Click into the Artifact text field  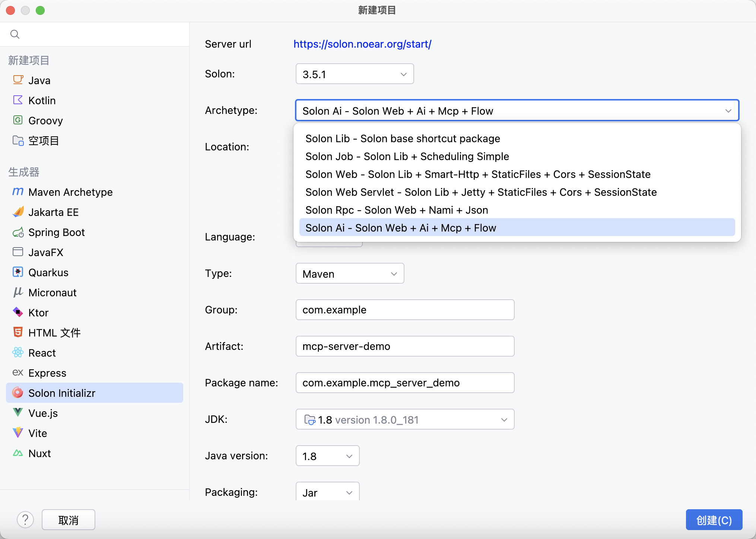tap(405, 346)
